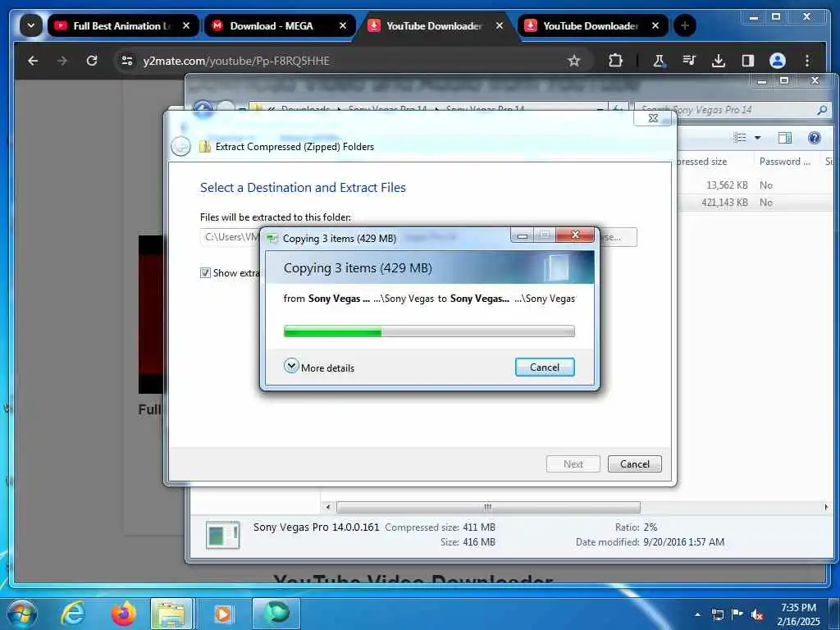Open Chrome extensions puzzle icon
Viewport: 840px width, 630px height.
click(615, 61)
